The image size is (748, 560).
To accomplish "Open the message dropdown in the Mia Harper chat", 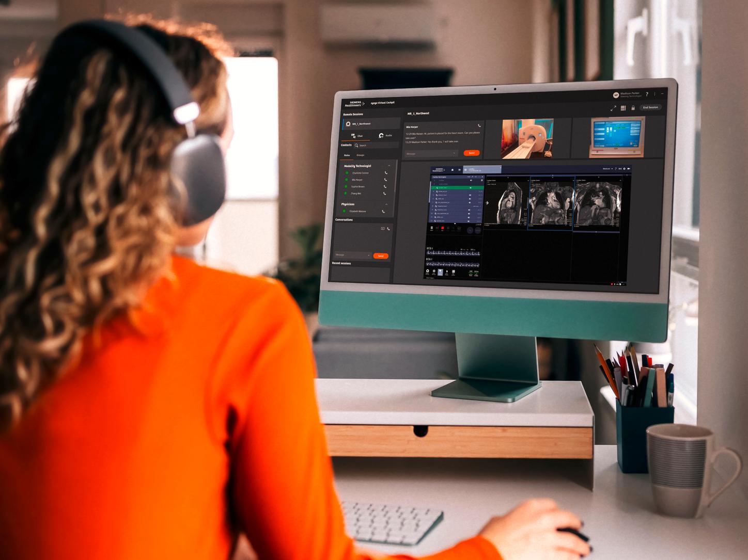I will (454, 153).
